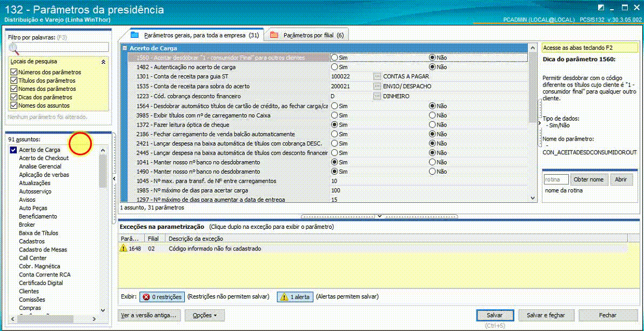Click the Obter nome button

[588, 180]
